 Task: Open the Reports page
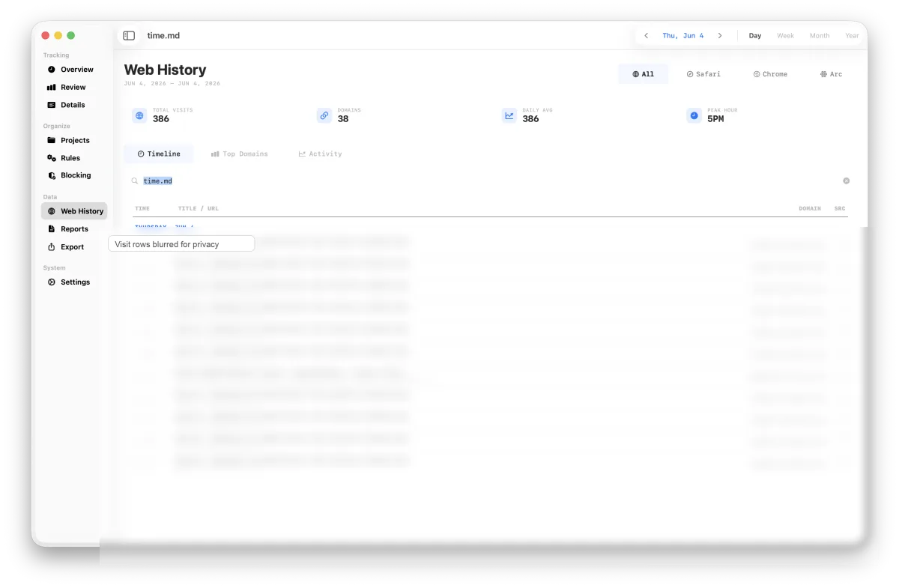tap(73, 229)
